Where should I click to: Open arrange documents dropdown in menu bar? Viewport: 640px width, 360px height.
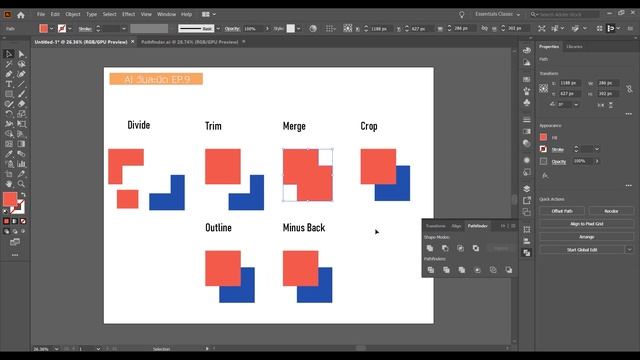[x=209, y=14]
